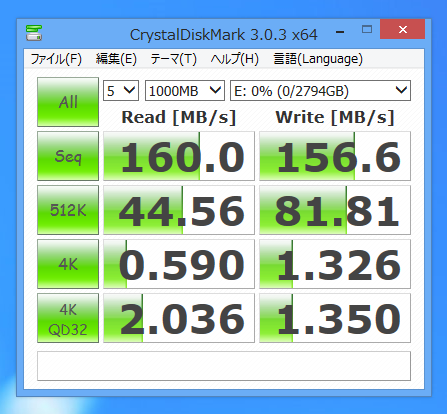Run all benchmarks with the All button
This screenshot has height=414, width=447.
click(x=68, y=102)
